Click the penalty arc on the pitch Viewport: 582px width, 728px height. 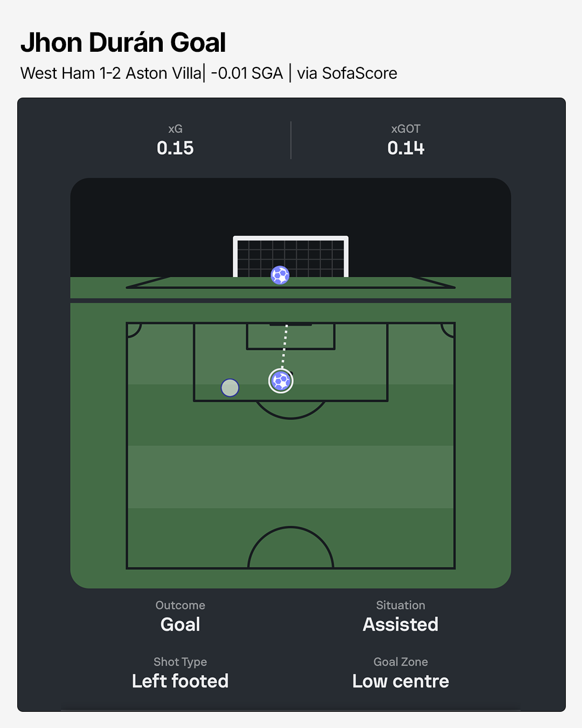[x=290, y=411]
